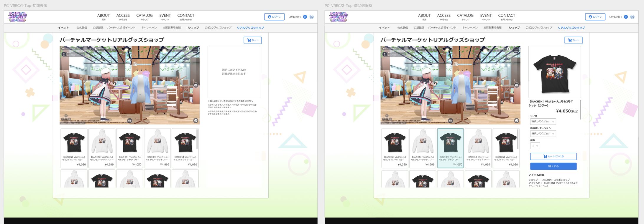The width and height of the screenshot is (644, 224).
Task: Switch language to JP in left mockup
Action: click(x=305, y=17)
